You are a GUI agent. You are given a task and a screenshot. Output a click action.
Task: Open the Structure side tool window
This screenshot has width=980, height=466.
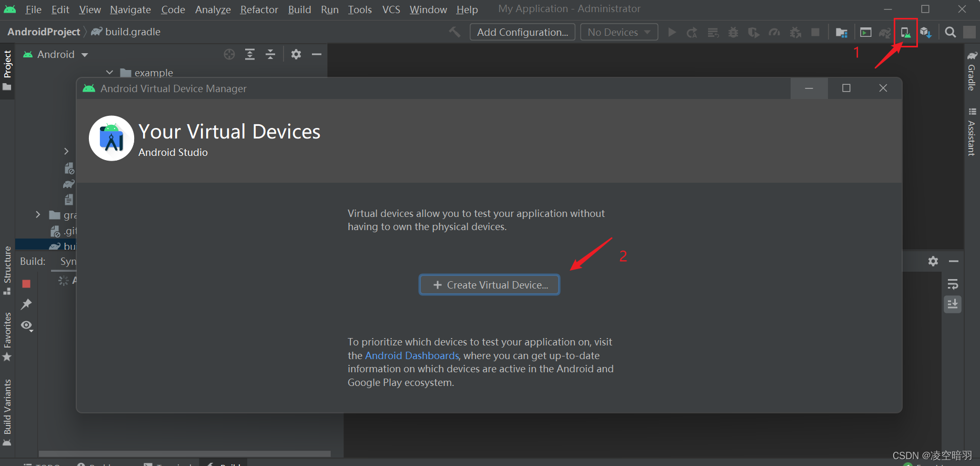[x=7, y=271]
